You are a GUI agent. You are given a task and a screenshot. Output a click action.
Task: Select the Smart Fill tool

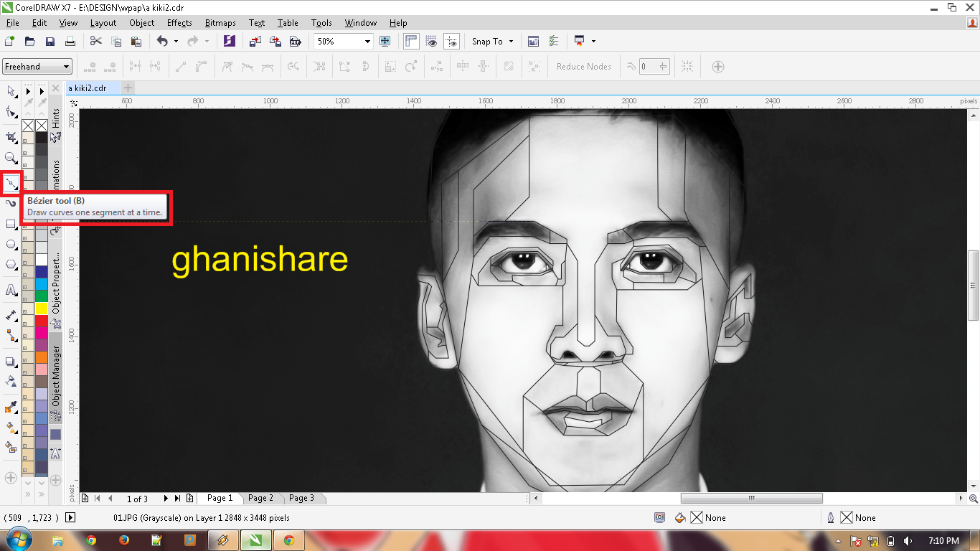coord(11,448)
